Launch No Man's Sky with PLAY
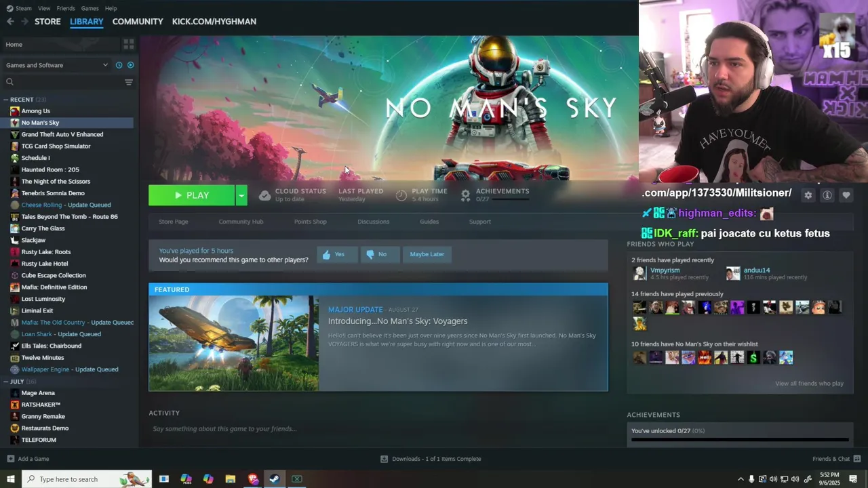The width and height of the screenshot is (868, 488). [191, 195]
